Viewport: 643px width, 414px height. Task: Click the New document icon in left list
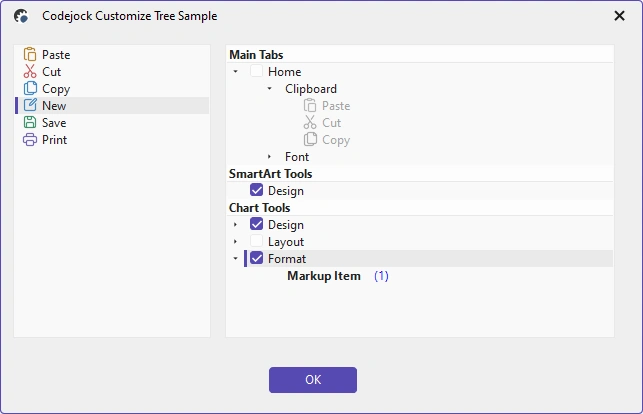tap(30, 105)
